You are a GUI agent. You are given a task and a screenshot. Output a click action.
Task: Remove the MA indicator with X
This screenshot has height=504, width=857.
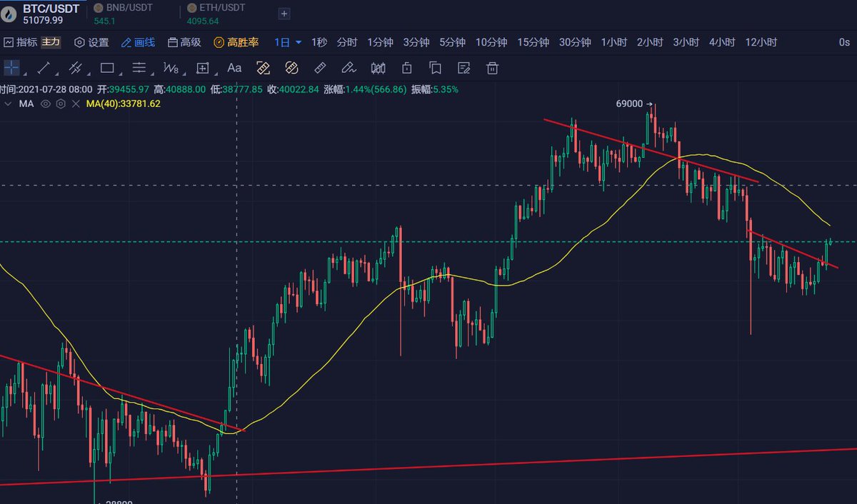click(74, 104)
